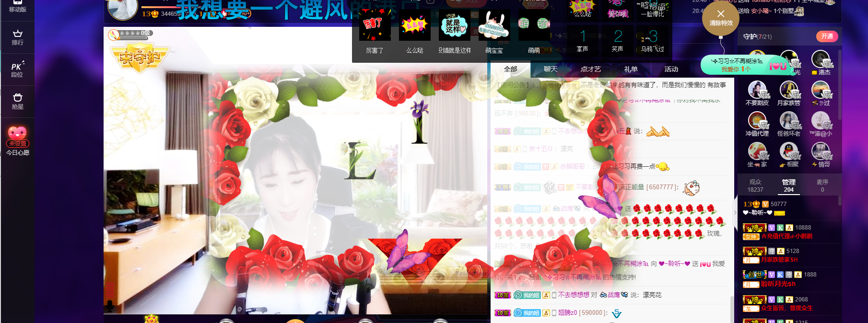The width and height of the screenshot is (868, 323).
Task: Click the chat area scrollbar
Action: [x=732, y=310]
